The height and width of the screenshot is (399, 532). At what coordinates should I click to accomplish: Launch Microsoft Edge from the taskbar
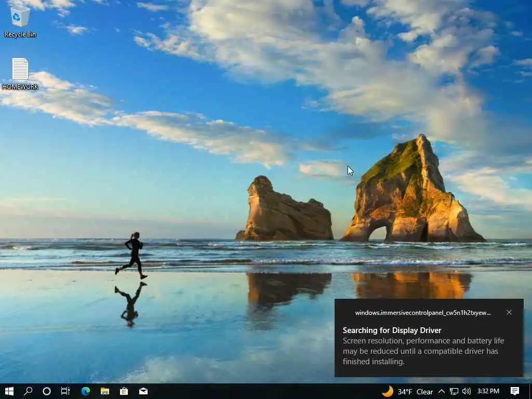click(86, 391)
